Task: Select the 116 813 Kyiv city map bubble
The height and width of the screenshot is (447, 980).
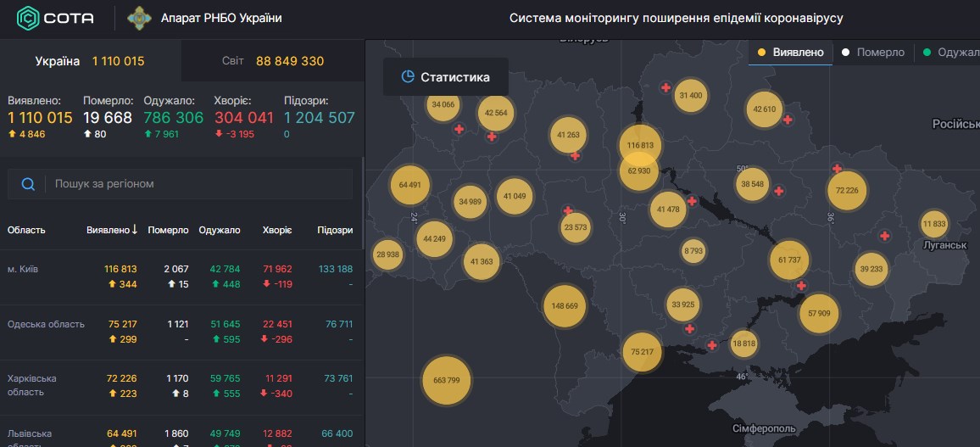Action: (x=640, y=145)
